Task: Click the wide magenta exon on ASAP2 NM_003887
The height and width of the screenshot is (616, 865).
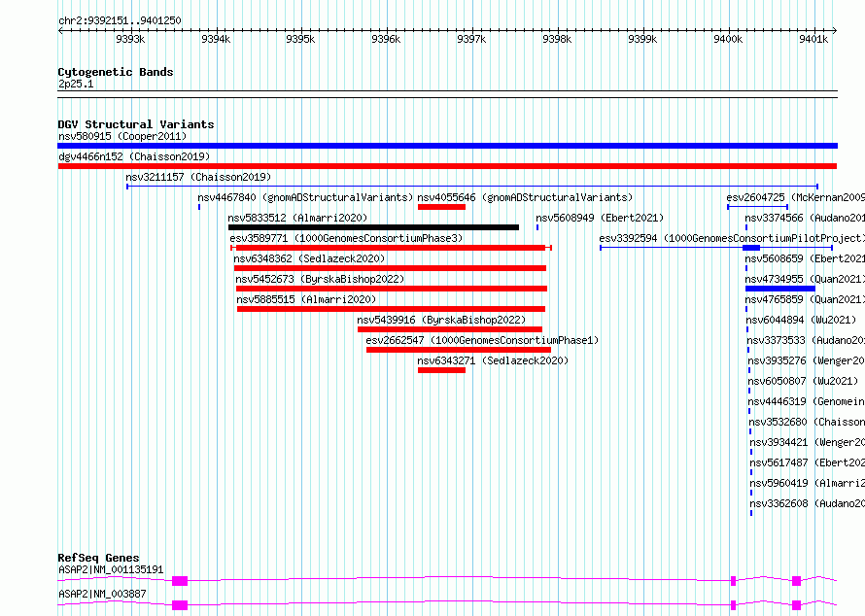Action: pyautogui.click(x=180, y=605)
